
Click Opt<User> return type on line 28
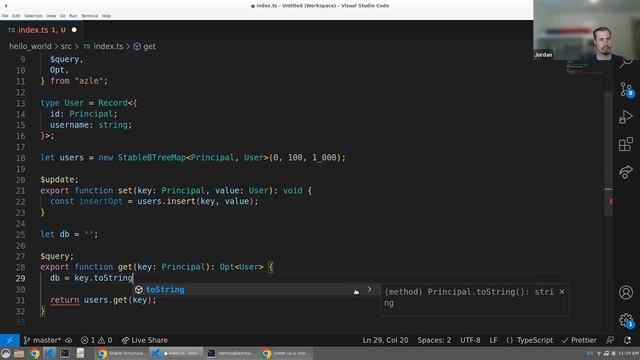(241, 267)
